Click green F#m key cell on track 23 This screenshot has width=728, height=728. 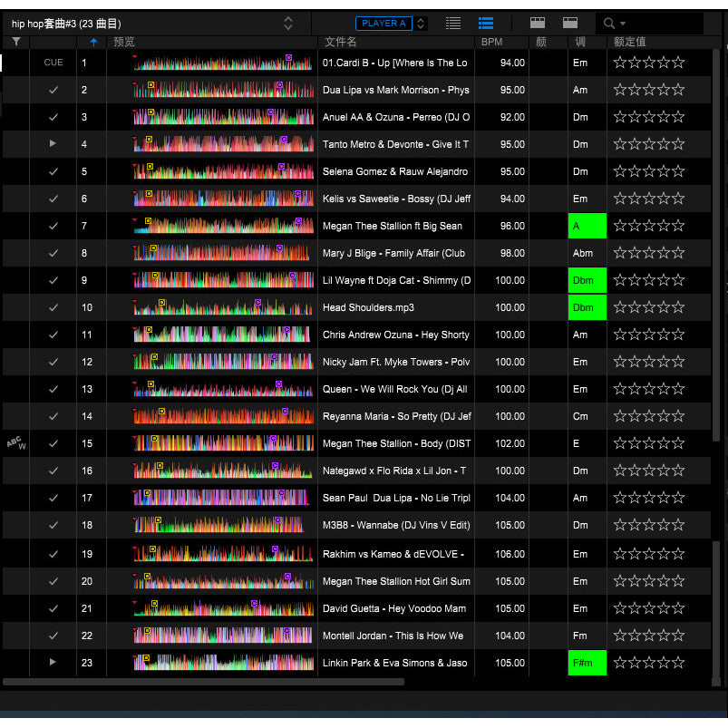tap(587, 663)
